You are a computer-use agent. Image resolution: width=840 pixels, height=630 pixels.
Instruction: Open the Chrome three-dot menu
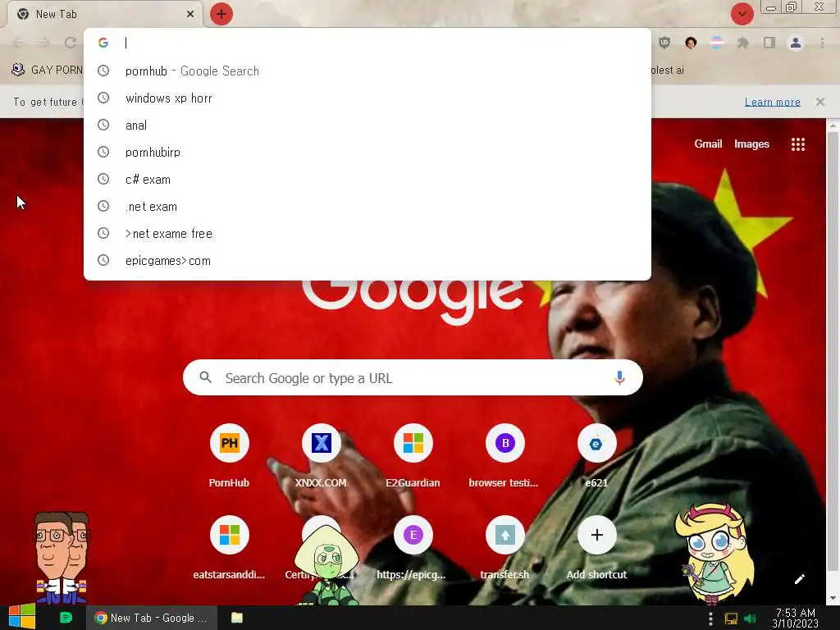pyautogui.click(x=822, y=43)
